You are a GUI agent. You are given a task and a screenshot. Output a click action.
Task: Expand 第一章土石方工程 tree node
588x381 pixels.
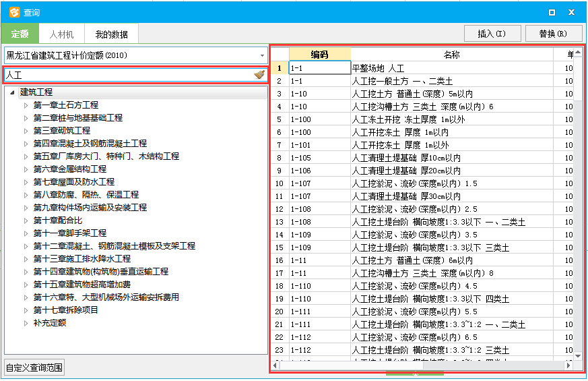pos(26,105)
